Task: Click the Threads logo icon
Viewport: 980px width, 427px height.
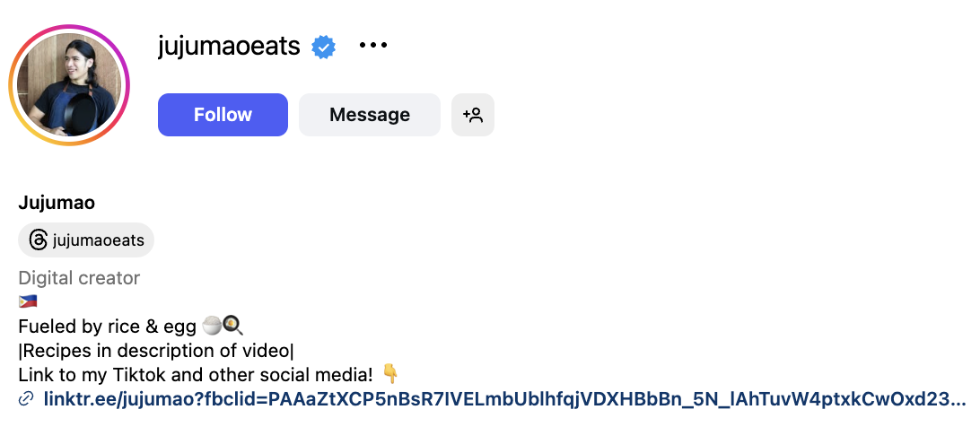Action: click(39, 240)
